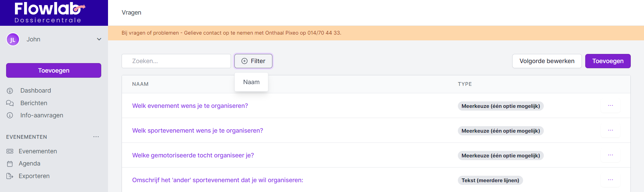644x192 pixels.
Task: Click the Agenda calendar icon
Action: pos(10,164)
